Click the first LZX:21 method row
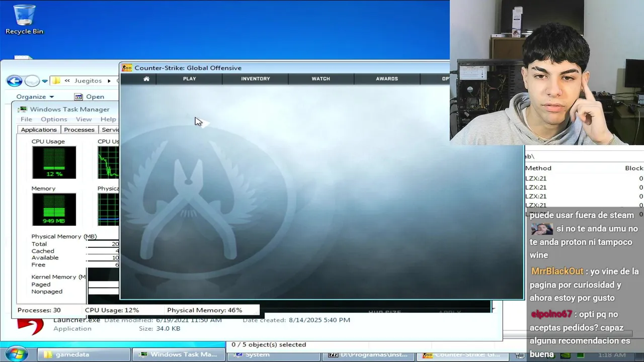 [536, 178]
